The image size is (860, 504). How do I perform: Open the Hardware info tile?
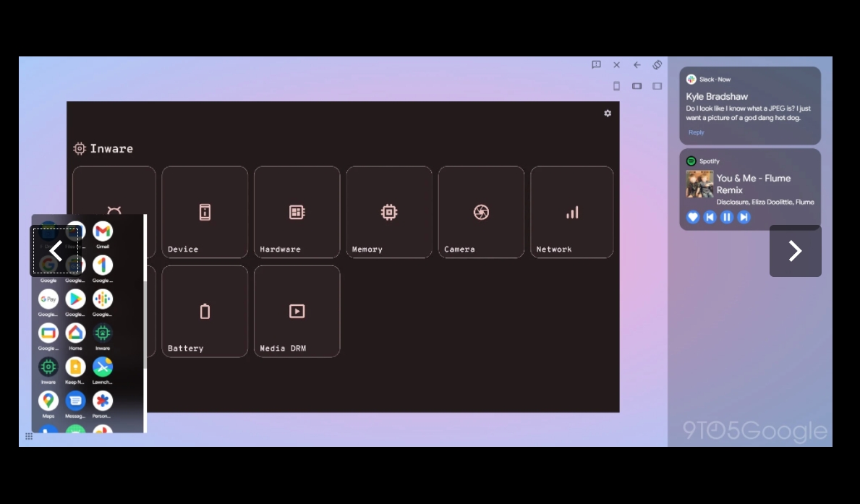[x=297, y=213]
